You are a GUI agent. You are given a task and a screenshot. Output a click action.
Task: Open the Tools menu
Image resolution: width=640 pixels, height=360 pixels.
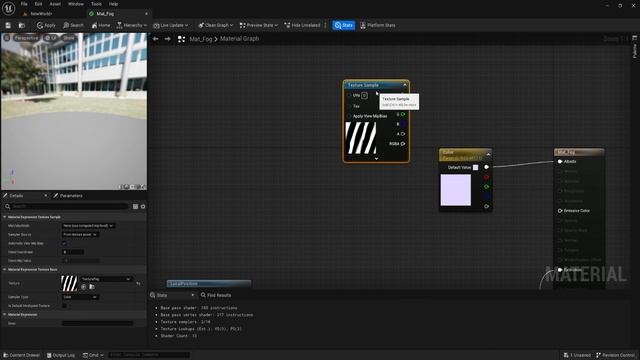coord(96,4)
